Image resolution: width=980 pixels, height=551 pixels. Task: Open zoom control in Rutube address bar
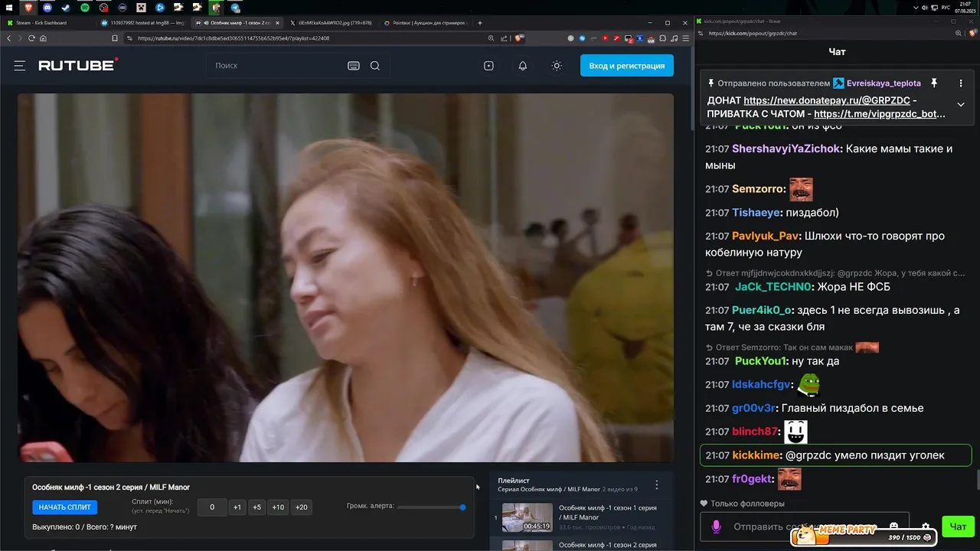click(492, 38)
